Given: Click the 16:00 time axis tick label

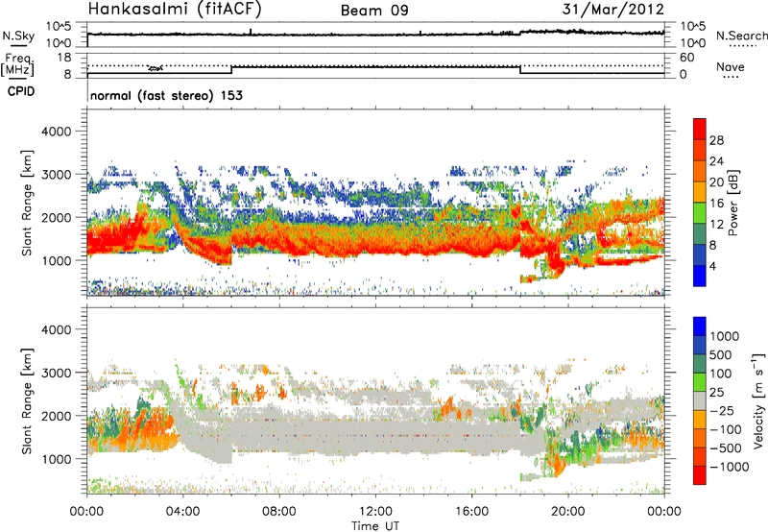Looking at the screenshot, I should pos(471,512).
